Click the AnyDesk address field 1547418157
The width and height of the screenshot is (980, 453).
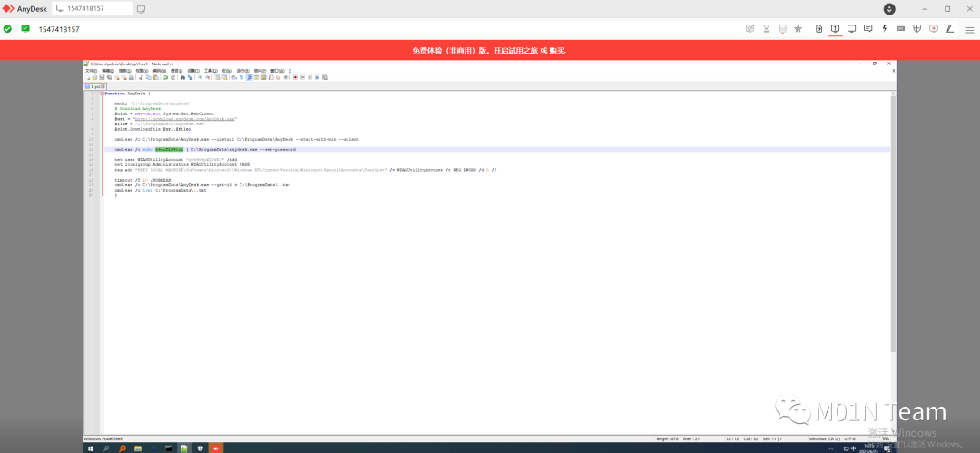pyautogui.click(x=59, y=29)
